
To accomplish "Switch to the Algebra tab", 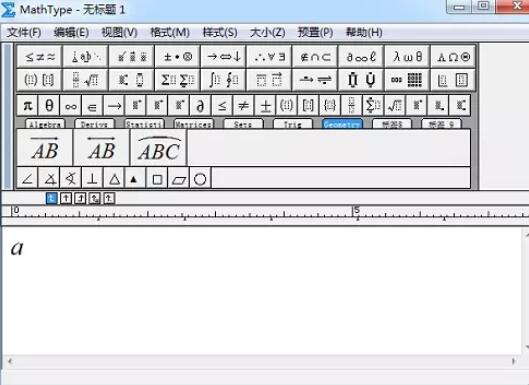I will pos(45,124).
